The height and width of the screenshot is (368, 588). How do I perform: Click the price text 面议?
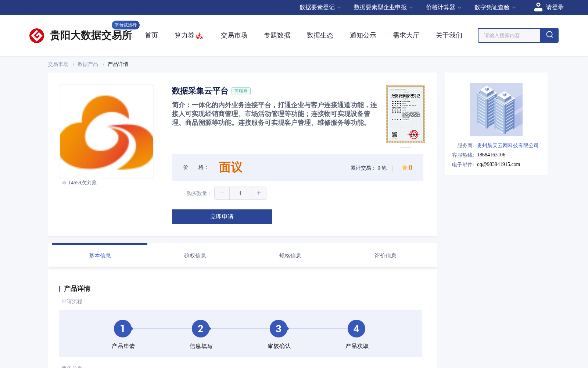click(231, 167)
